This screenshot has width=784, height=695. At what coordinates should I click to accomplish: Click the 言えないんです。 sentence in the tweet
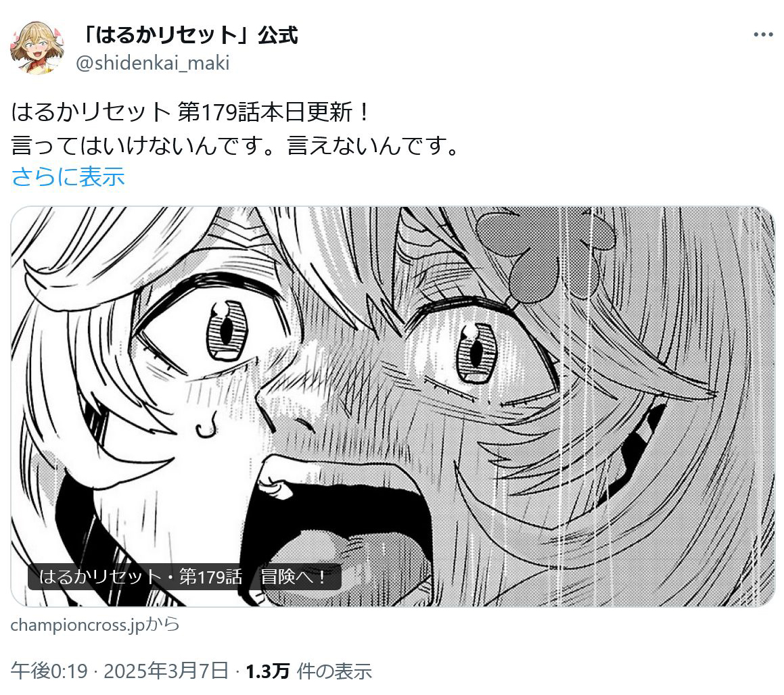coord(373,145)
